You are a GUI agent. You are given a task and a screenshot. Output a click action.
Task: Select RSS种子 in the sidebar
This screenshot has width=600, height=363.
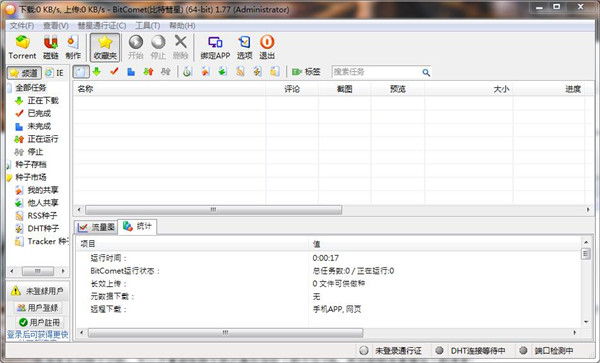pyautogui.click(x=42, y=216)
